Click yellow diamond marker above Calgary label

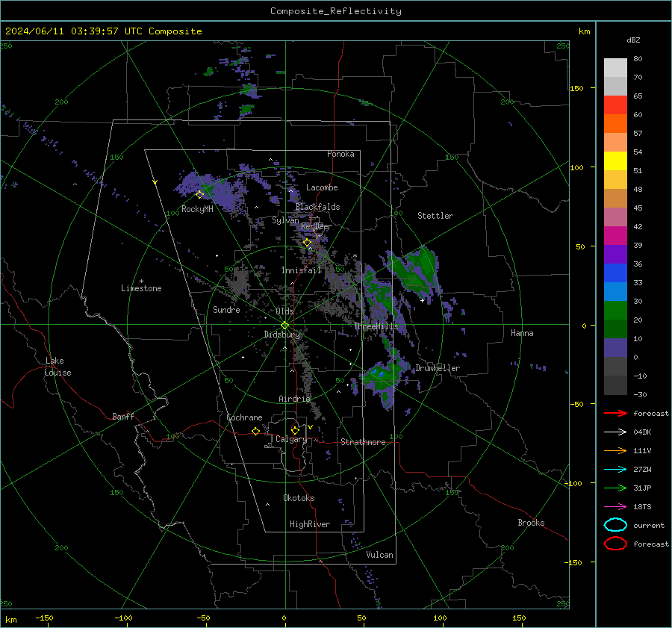click(x=295, y=430)
